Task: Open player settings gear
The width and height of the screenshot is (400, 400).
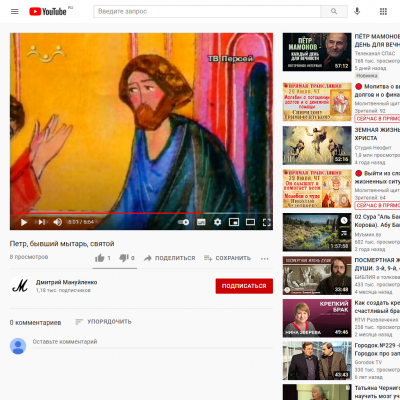Action: (x=218, y=222)
